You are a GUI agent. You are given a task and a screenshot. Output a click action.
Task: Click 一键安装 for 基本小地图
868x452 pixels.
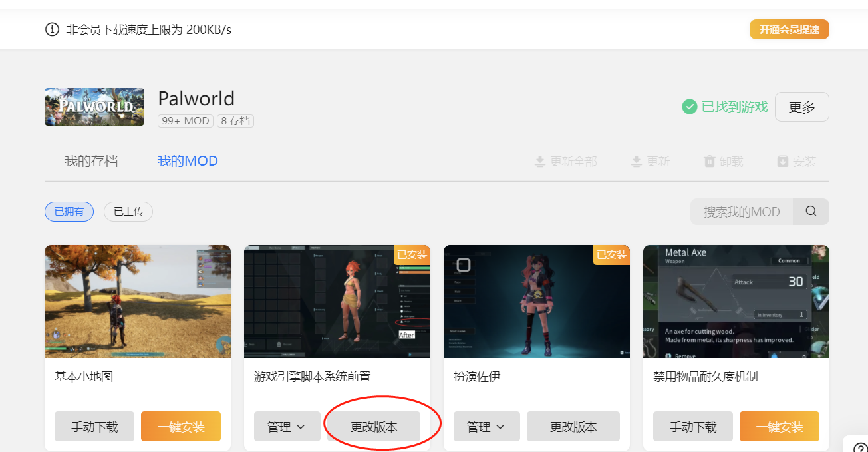pyautogui.click(x=180, y=427)
